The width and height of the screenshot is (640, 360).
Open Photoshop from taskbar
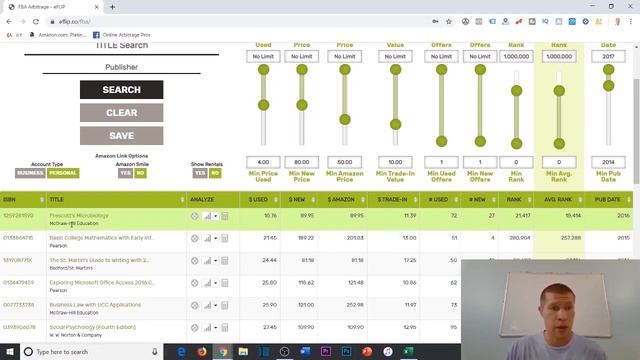coord(346,351)
